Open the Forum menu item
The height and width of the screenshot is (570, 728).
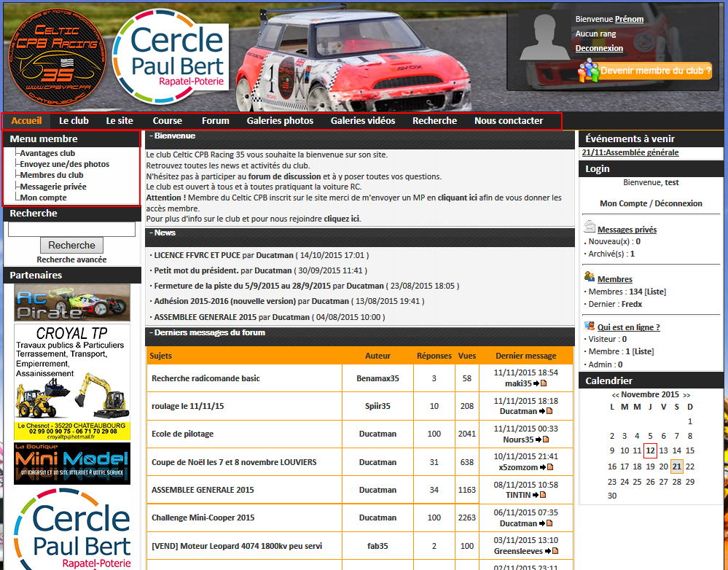pos(215,121)
